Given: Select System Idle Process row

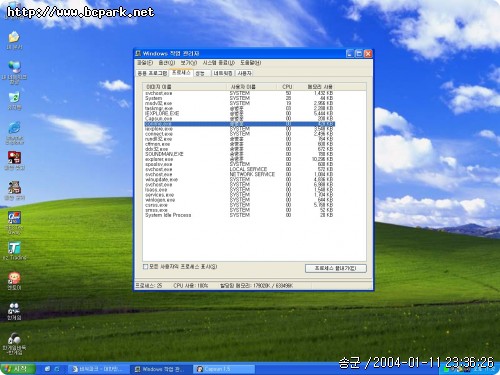Looking at the screenshot, I should coord(239,215).
